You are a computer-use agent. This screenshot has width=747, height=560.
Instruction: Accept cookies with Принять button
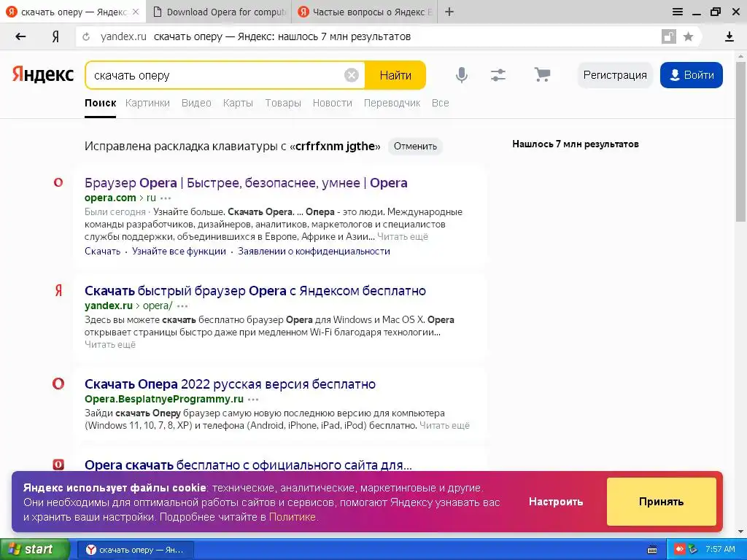point(661,502)
